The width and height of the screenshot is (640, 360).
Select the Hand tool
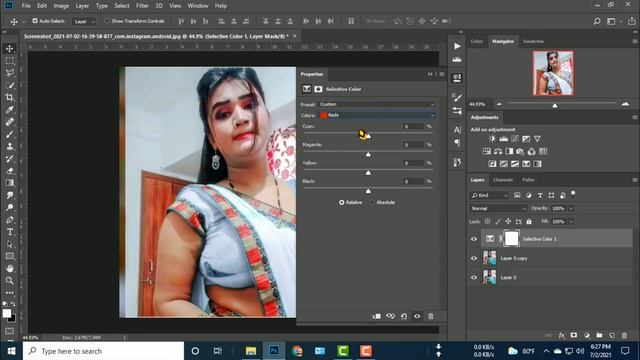coord(9,269)
